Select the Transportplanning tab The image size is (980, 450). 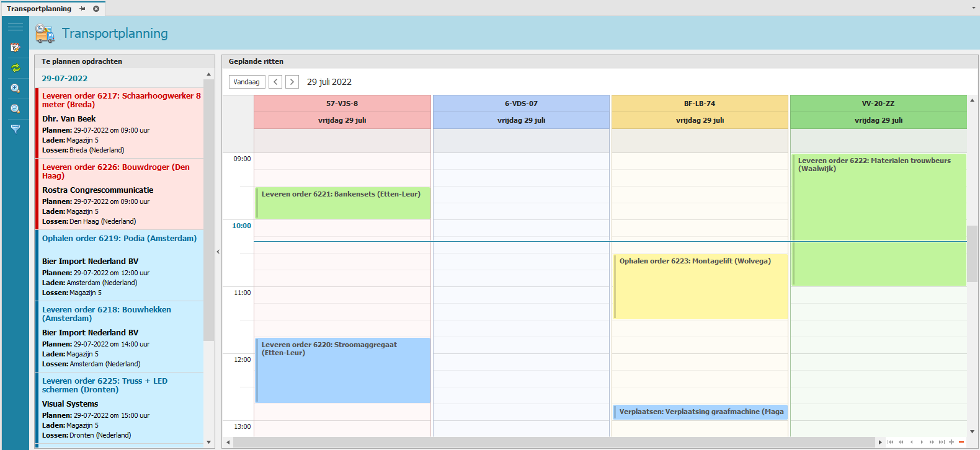[39, 9]
